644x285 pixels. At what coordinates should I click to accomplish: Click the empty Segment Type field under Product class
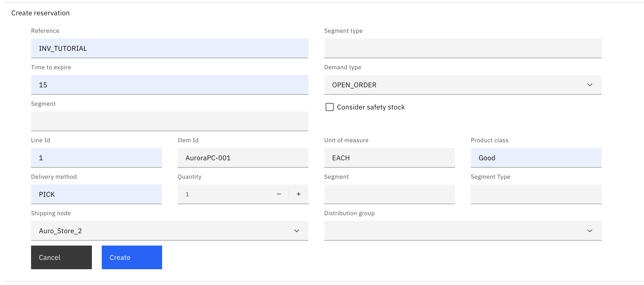(536, 195)
